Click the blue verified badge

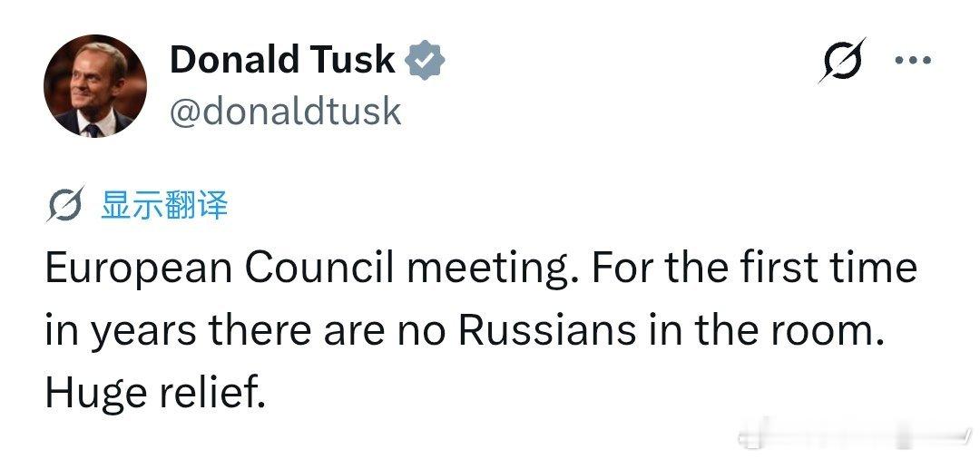(424, 60)
